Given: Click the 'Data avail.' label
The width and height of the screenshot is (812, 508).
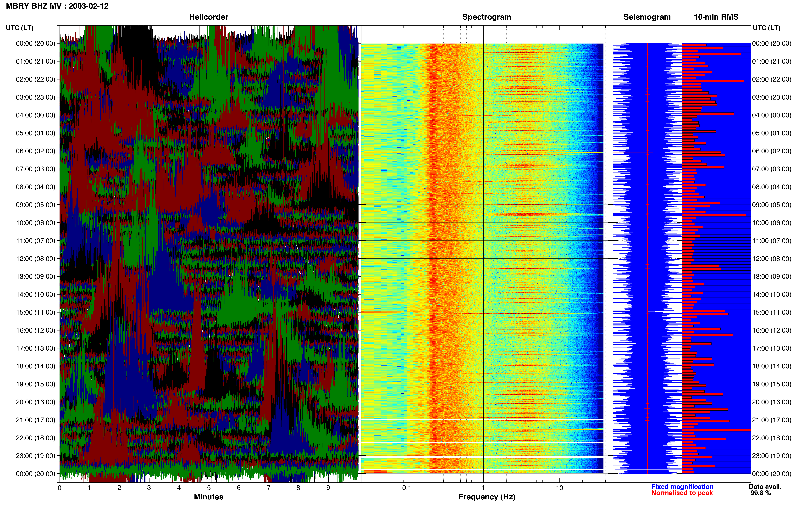Looking at the screenshot, I should [765, 487].
